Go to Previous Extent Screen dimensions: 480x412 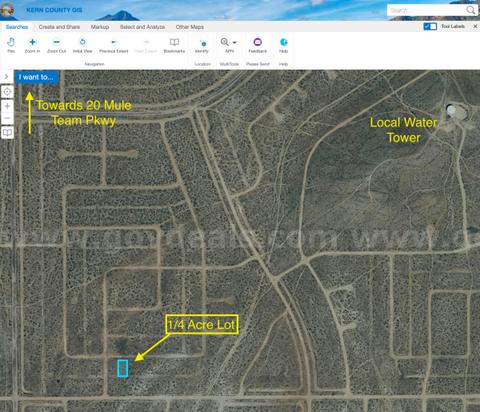point(114,45)
